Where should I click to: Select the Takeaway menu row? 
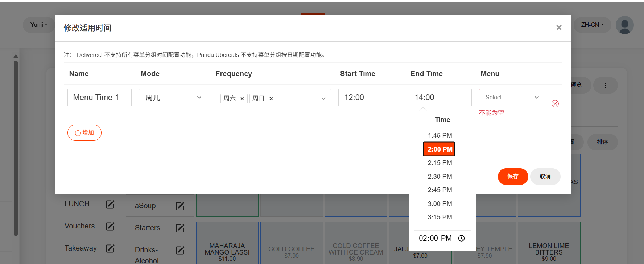click(90, 248)
